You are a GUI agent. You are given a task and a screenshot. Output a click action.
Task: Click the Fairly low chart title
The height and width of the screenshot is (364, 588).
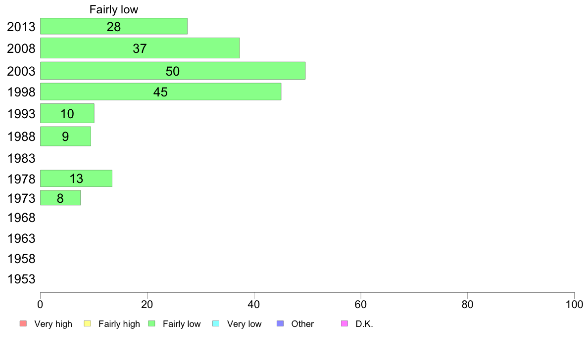(114, 9)
